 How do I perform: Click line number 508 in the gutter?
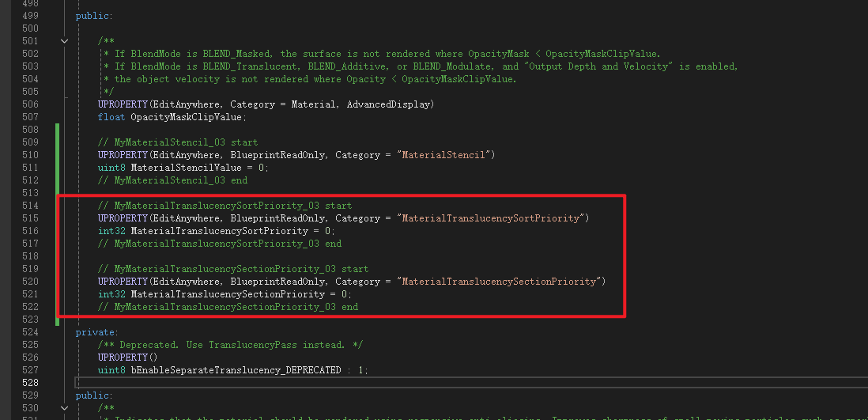point(28,130)
